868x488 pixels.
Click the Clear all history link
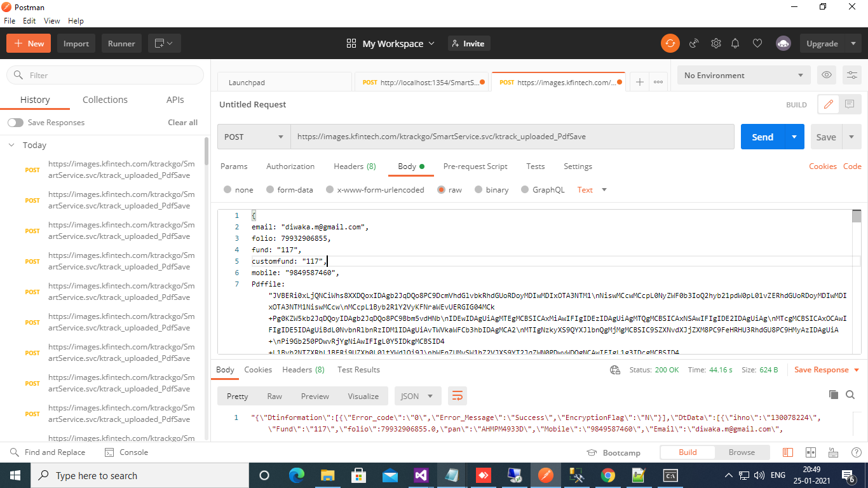coord(182,123)
